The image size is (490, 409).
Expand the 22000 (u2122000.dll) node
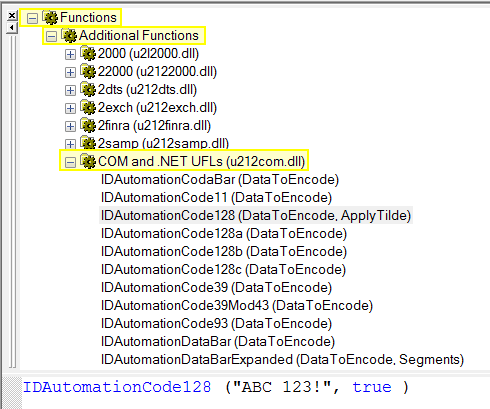[x=70, y=72]
